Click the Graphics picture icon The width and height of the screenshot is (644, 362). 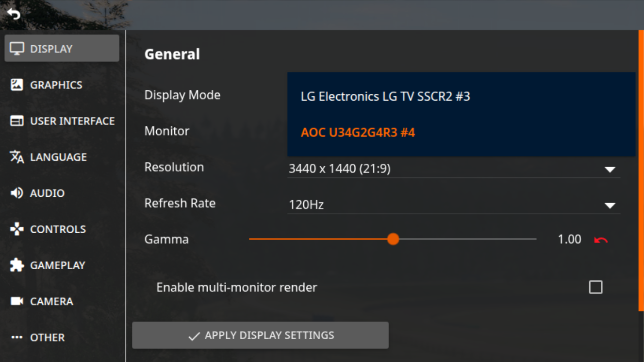(x=17, y=85)
